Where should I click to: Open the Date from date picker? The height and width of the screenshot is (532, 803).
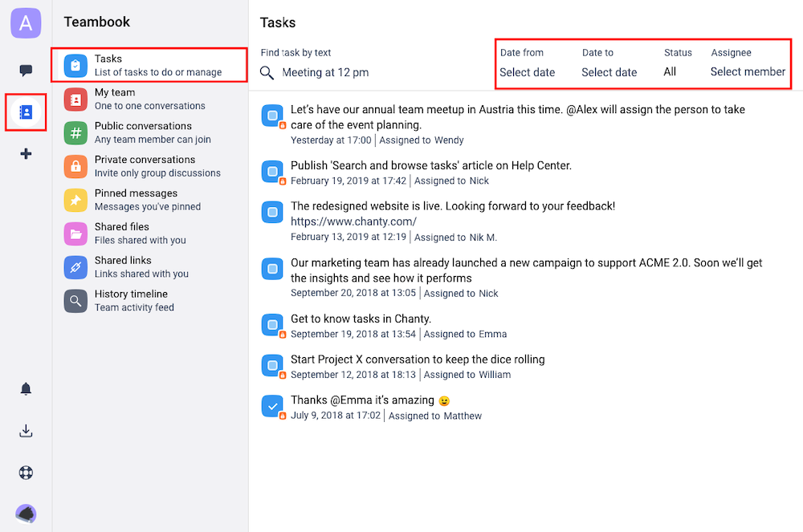pos(527,72)
